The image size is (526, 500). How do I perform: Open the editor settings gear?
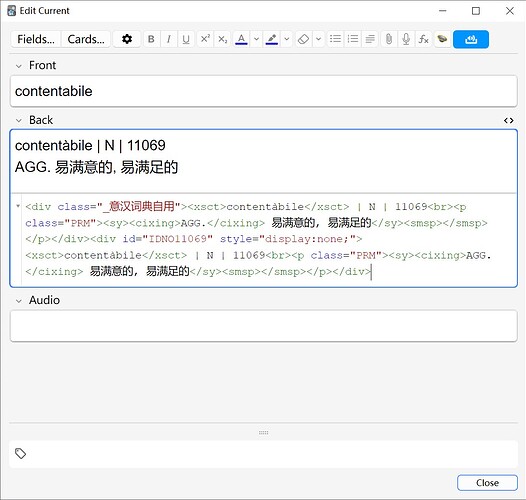pyautogui.click(x=127, y=39)
